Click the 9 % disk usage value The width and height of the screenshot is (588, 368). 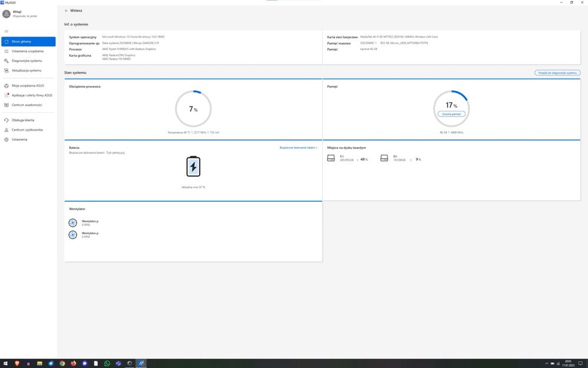pyautogui.click(x=418, y=160)
